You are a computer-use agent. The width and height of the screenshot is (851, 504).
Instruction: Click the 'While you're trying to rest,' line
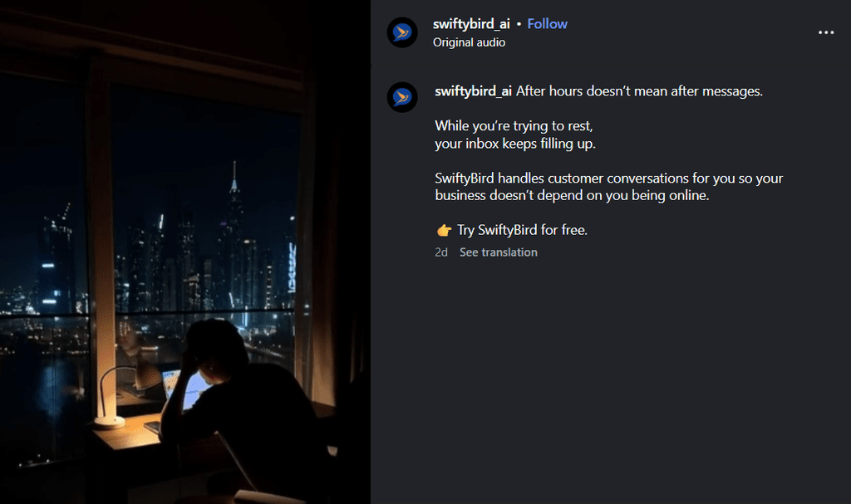[514, 126]
